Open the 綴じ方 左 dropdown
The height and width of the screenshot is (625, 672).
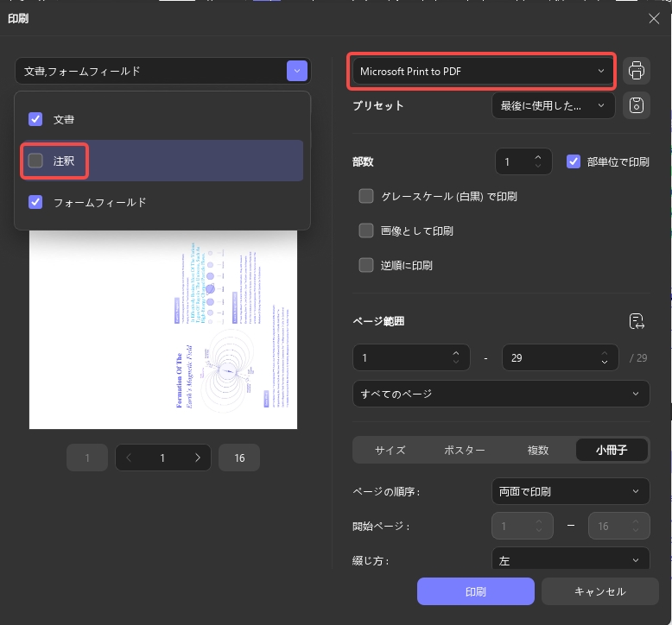tap(570, 559)
